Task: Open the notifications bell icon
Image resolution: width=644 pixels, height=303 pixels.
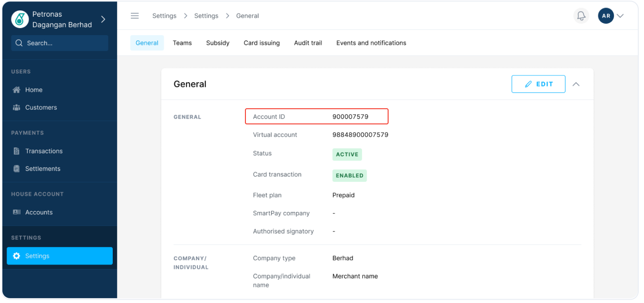Action: [x=581, y=16]
